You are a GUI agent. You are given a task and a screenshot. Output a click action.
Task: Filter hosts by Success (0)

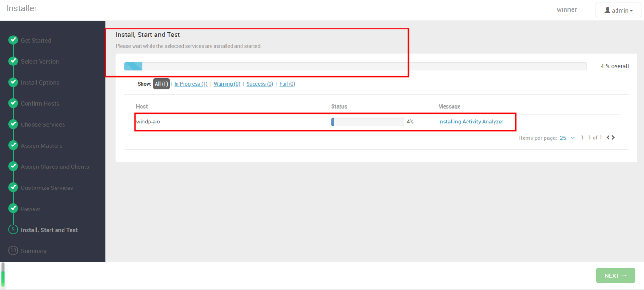[260, 84]
